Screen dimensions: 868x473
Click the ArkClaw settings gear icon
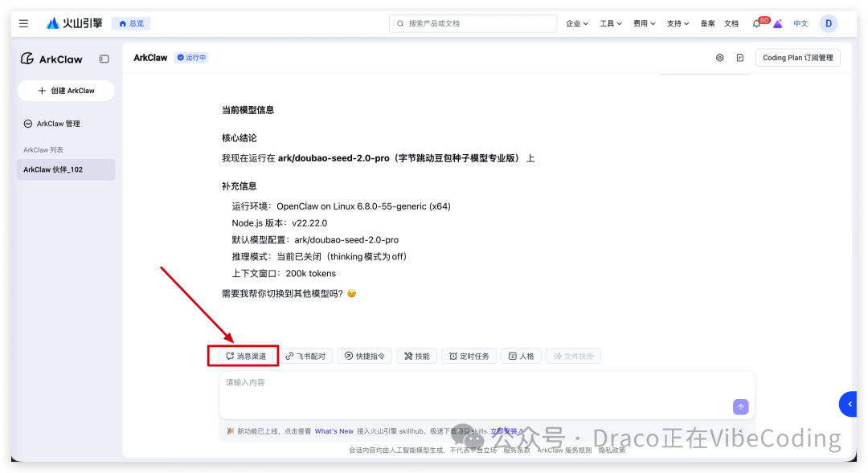tap(721, 57)
